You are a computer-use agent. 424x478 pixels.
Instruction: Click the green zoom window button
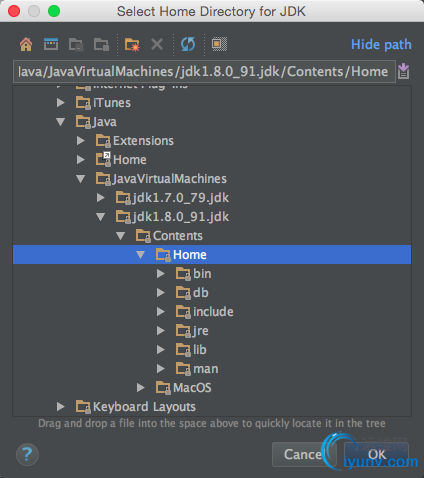pyautogui.click(x=54, y=11)
